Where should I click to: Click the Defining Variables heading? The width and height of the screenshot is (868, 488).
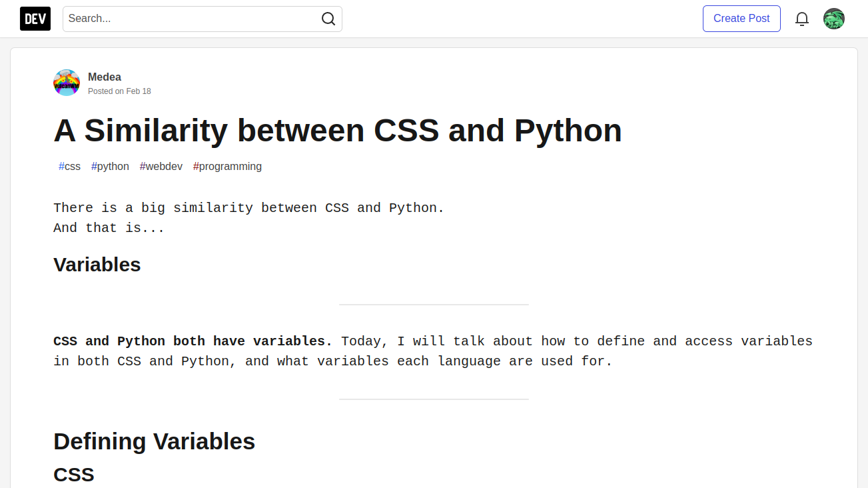[154, 441]
